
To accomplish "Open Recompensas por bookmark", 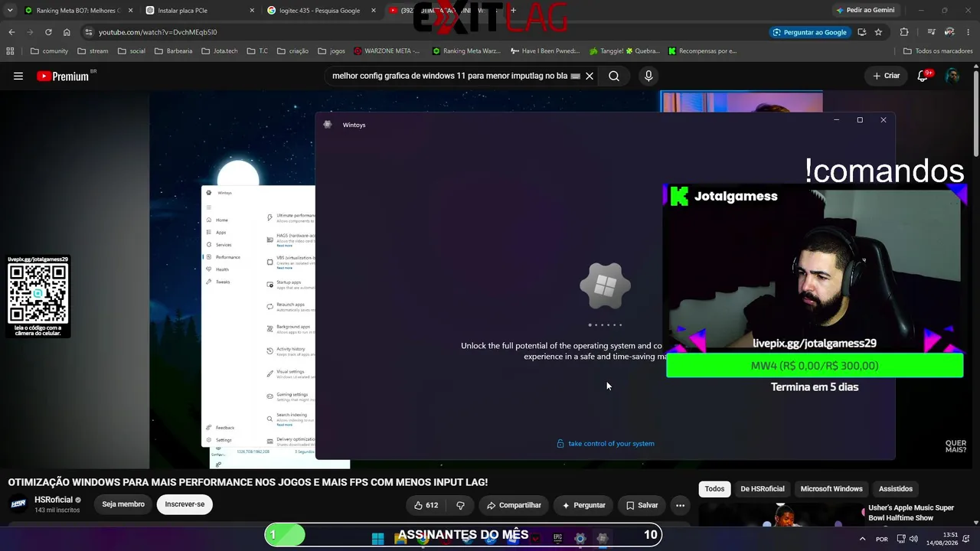I will (702, 51).
